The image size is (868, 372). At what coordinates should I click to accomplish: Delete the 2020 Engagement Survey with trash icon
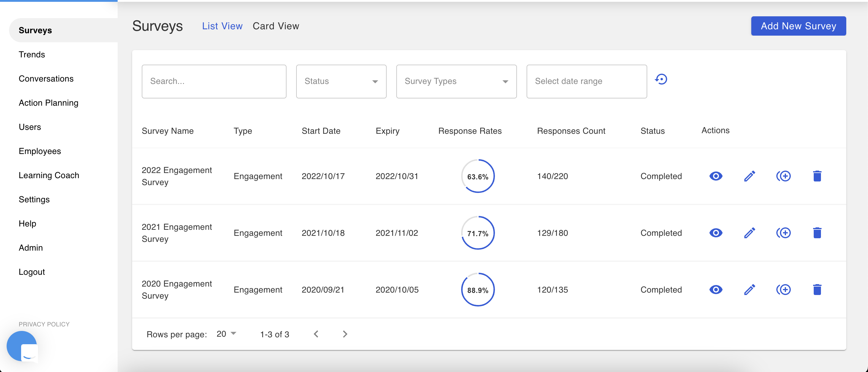click(x=817, y=289)
